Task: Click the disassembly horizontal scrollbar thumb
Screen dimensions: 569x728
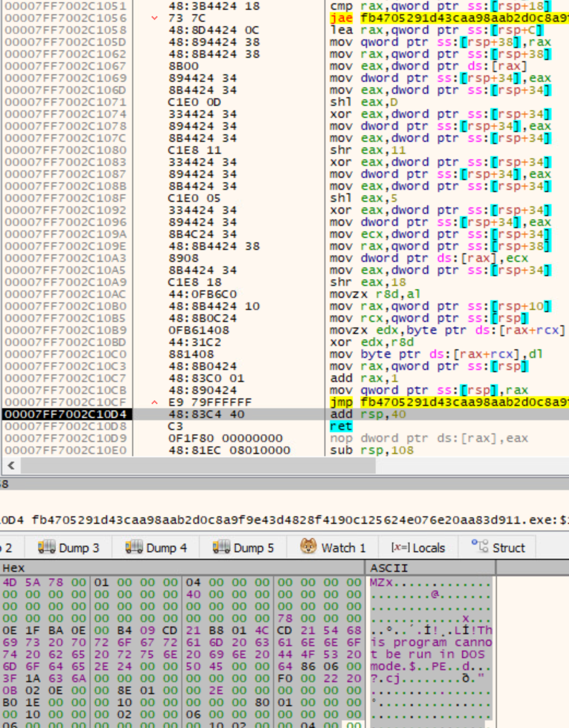Action: tap(198, 466)
